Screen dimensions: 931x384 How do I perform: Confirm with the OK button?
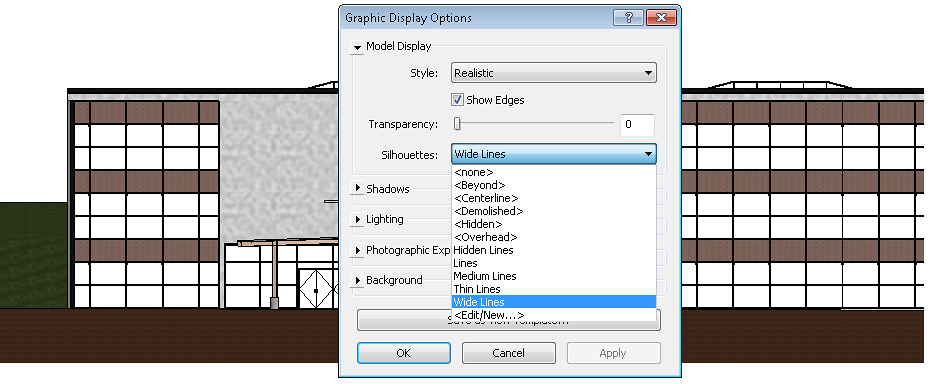tap(404, 353)
